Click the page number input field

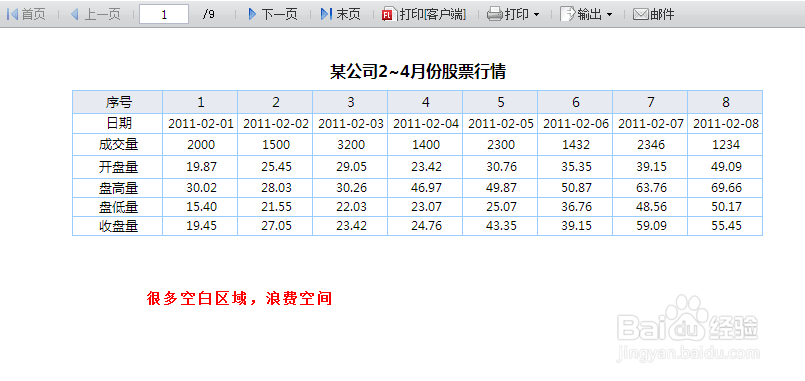pos(164,14)
